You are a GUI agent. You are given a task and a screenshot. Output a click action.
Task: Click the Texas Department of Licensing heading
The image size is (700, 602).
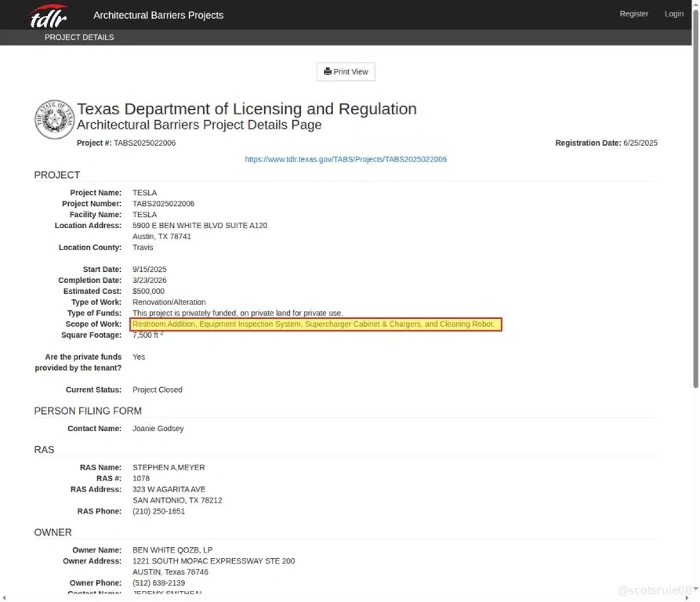click(x=247, y=109)
